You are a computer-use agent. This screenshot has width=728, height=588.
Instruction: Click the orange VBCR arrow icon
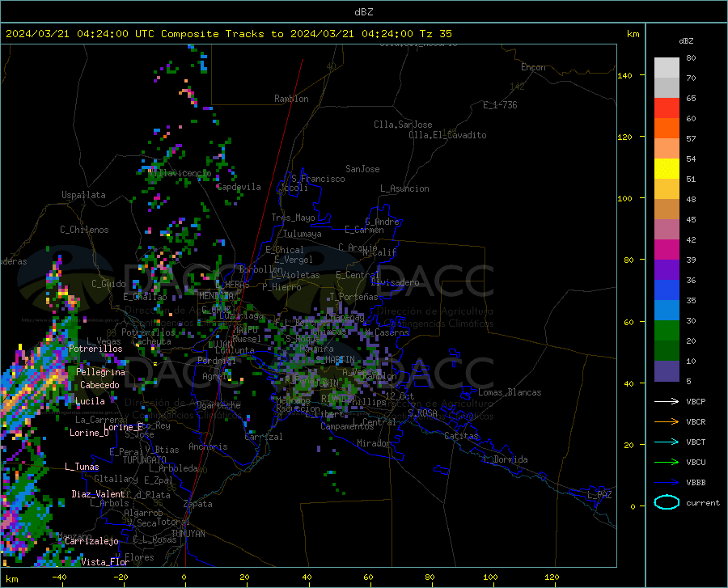point(667,421)
